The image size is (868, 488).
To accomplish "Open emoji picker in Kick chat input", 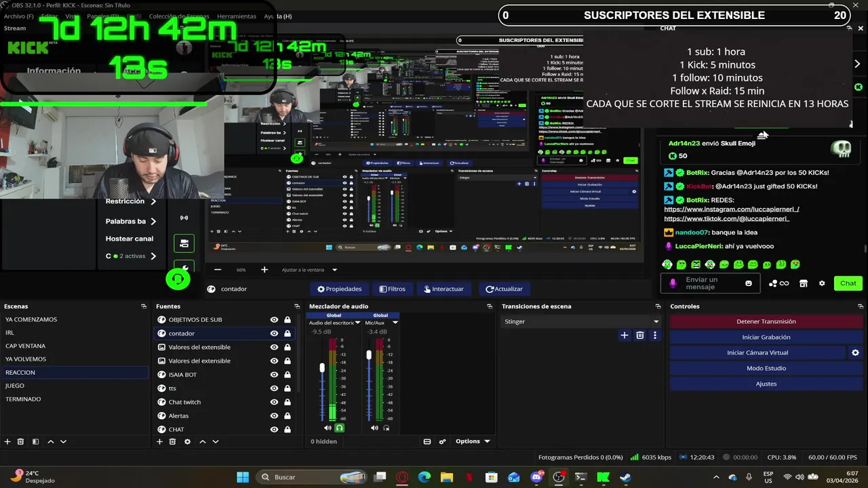I will tap(749, 283).
